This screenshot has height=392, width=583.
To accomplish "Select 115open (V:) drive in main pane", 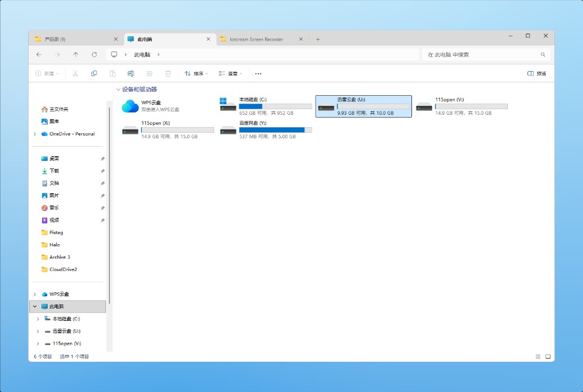I will point(462,106).
